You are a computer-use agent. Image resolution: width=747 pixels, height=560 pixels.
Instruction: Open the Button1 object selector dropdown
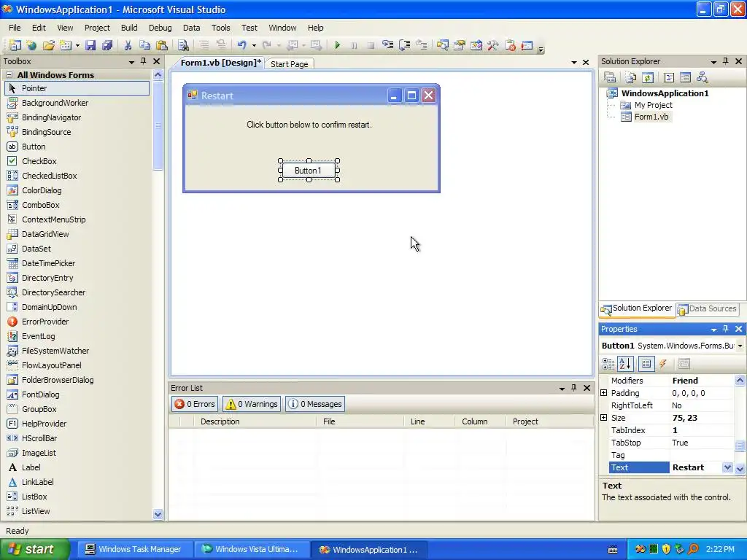[740, 346]
